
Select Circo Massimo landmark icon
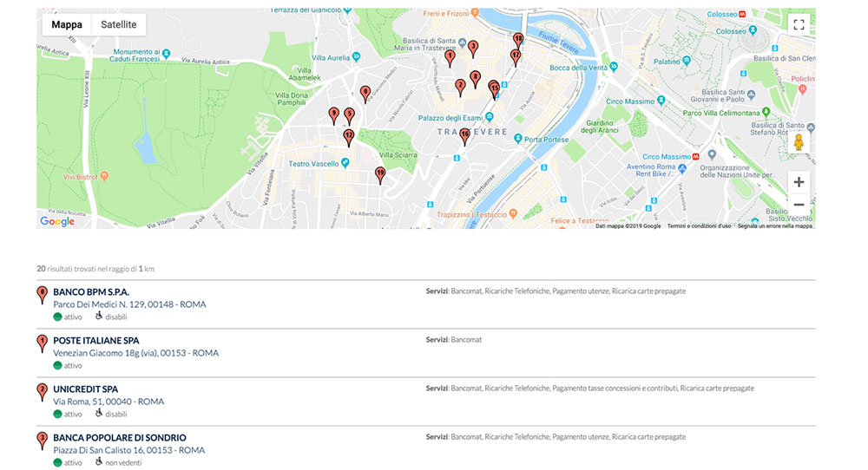[661, 101]
